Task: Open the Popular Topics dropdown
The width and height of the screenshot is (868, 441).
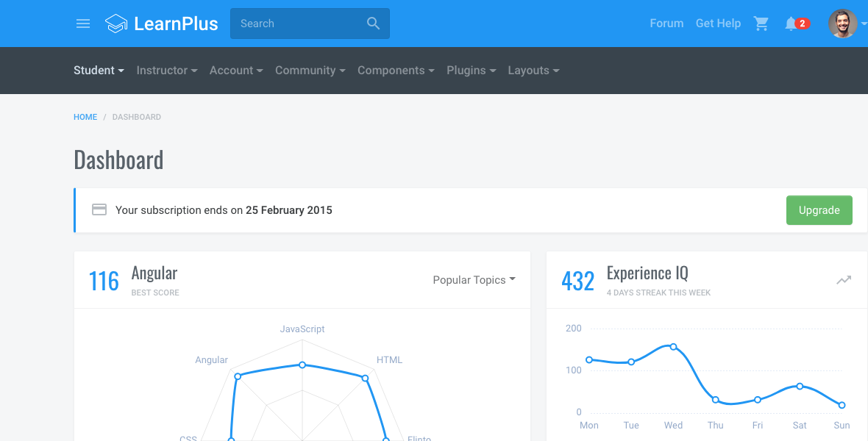Action: click(x=474, y=280)
